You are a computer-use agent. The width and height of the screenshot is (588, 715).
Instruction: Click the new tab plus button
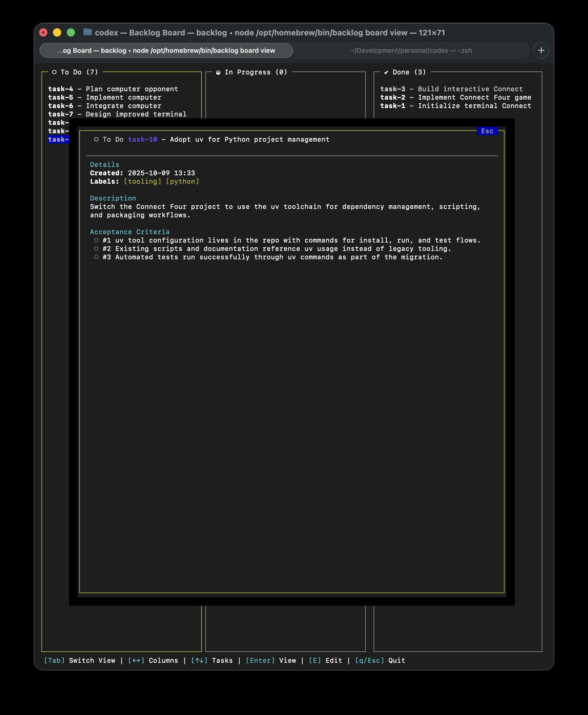541,50
